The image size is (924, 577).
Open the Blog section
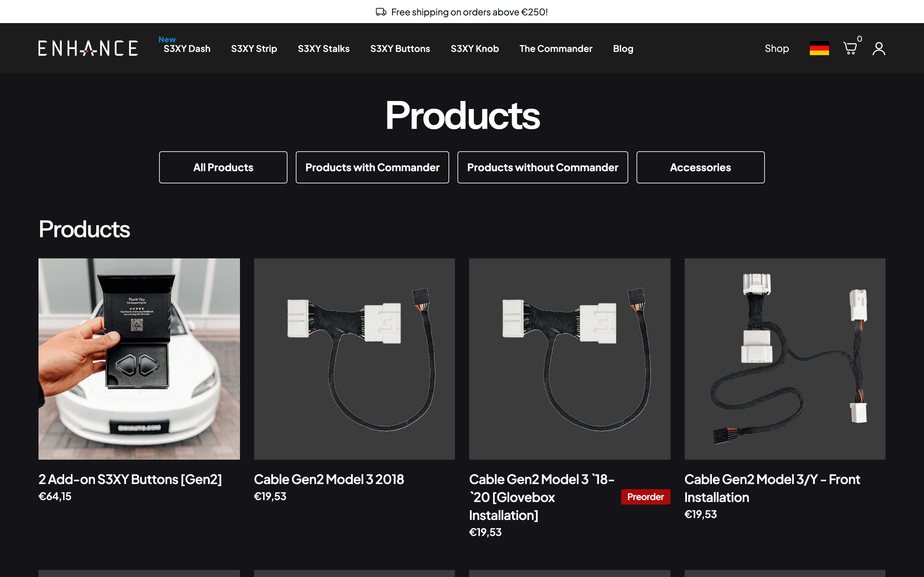[623, 48]
